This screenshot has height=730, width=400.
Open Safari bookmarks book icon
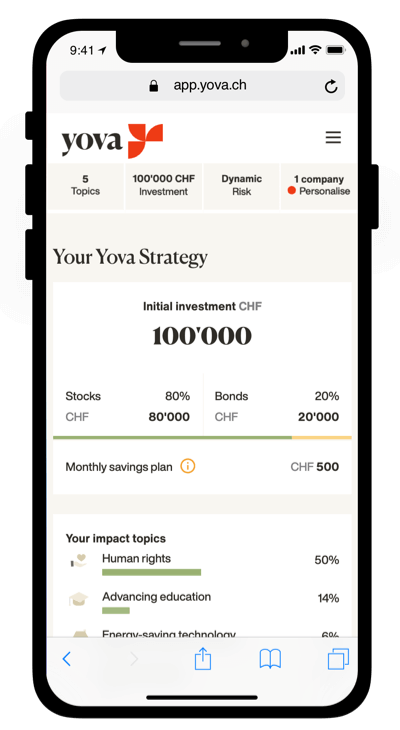coord(270,659)
